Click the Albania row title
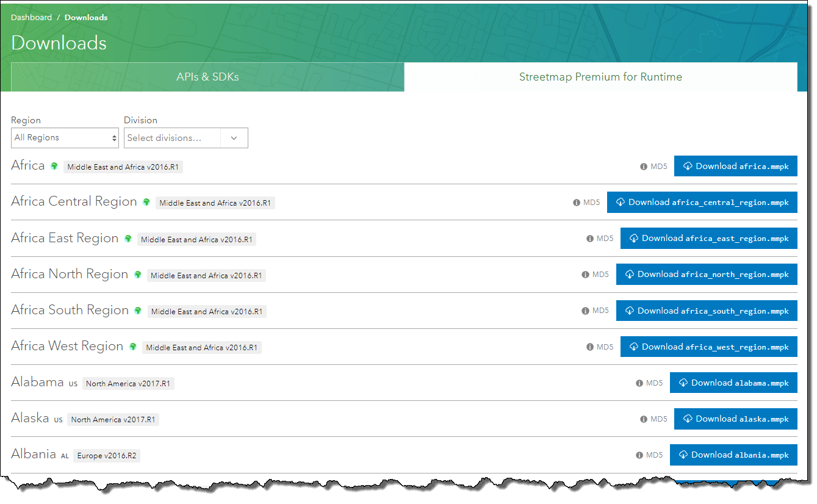 [x=34, y=454]
